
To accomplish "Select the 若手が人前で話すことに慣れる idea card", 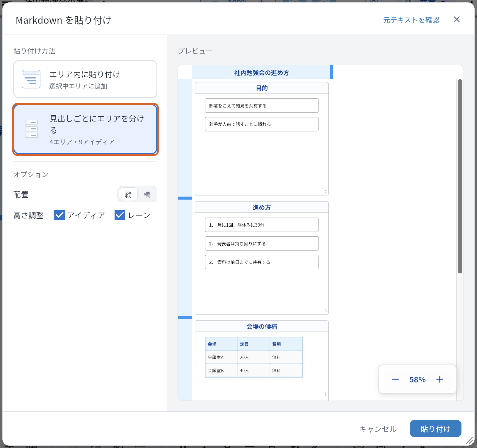I will coord(262,124).
